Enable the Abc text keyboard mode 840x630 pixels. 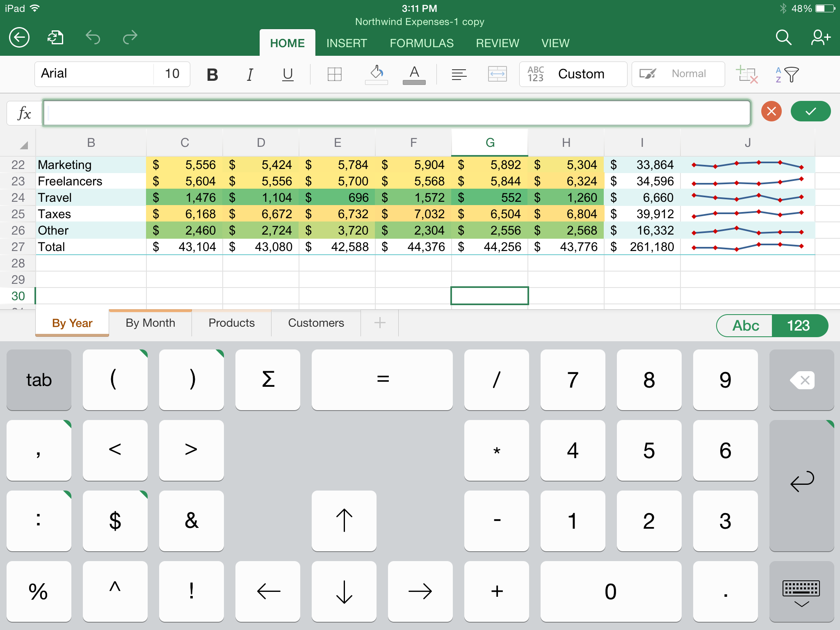(745, 324)
